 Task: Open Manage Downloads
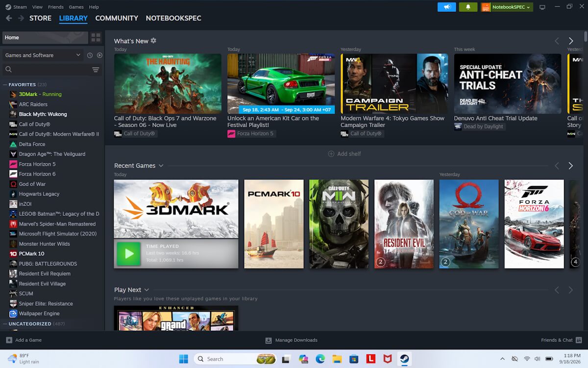click(x=291, y=340)
